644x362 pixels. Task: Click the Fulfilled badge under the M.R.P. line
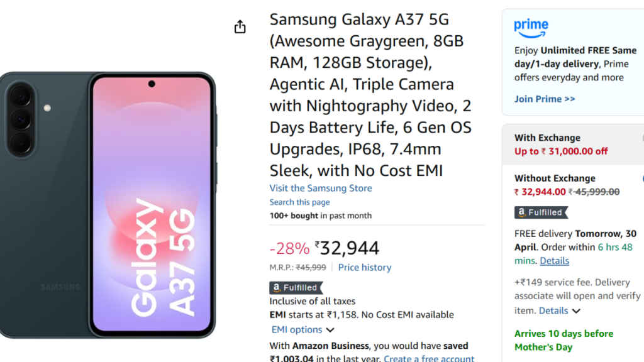click(x=294, y=287)
